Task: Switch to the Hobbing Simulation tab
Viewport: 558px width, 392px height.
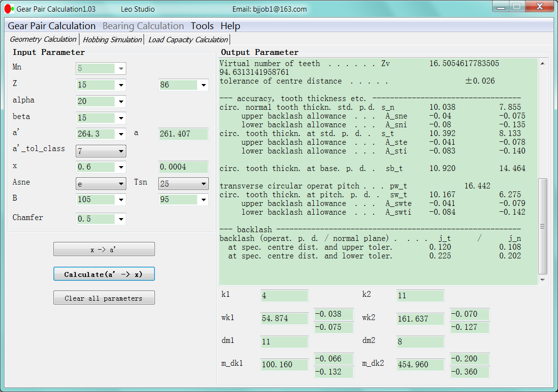Action: (x=112, y=39)
